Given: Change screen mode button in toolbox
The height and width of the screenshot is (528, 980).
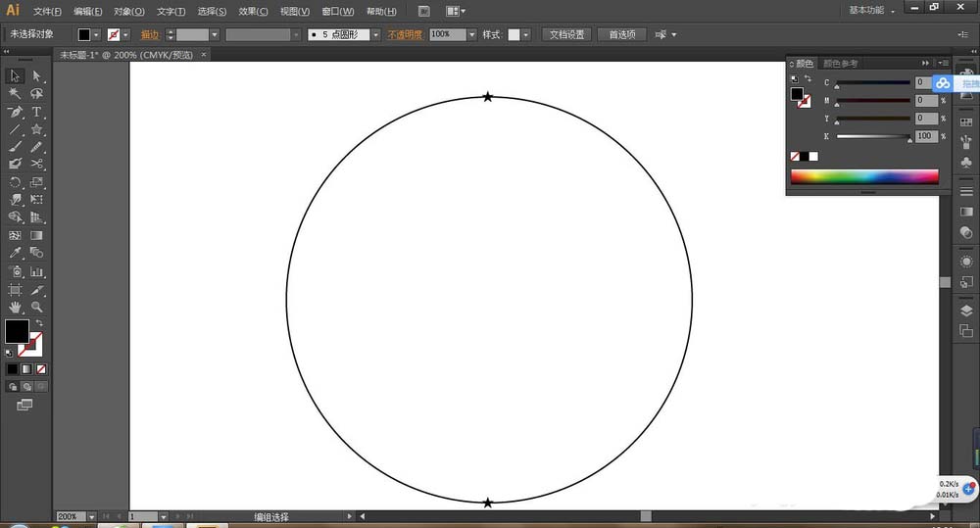Looking at the screenshot, I should (24, 405).
